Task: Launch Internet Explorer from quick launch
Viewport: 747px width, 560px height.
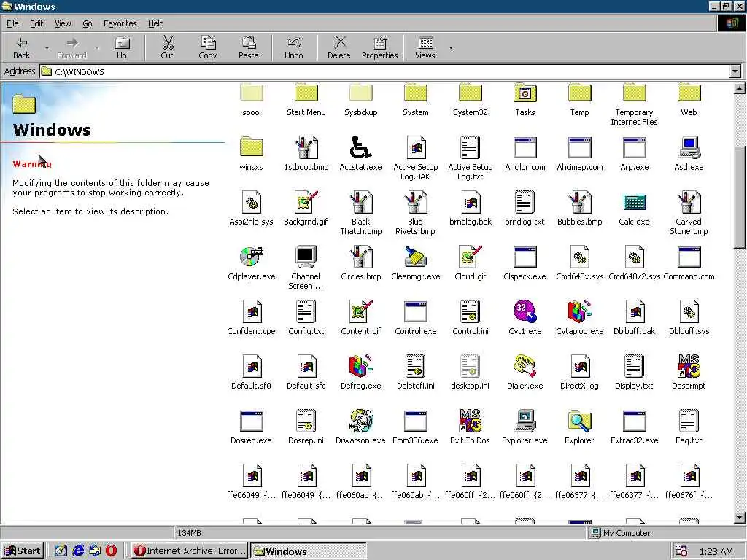Action: click(77, 551)
